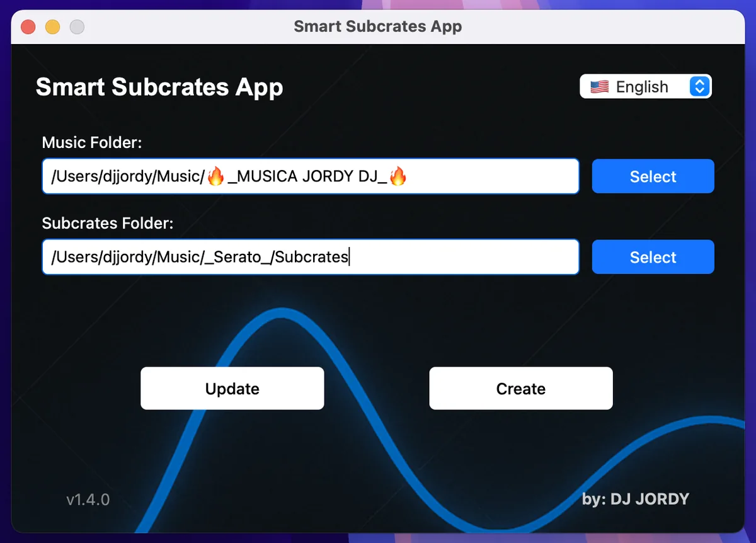Screen dimensions: 756x543
Task: Click the 'by: DJ JORDY' credit text
Action: pyautogui.click(x=636, y=500)
